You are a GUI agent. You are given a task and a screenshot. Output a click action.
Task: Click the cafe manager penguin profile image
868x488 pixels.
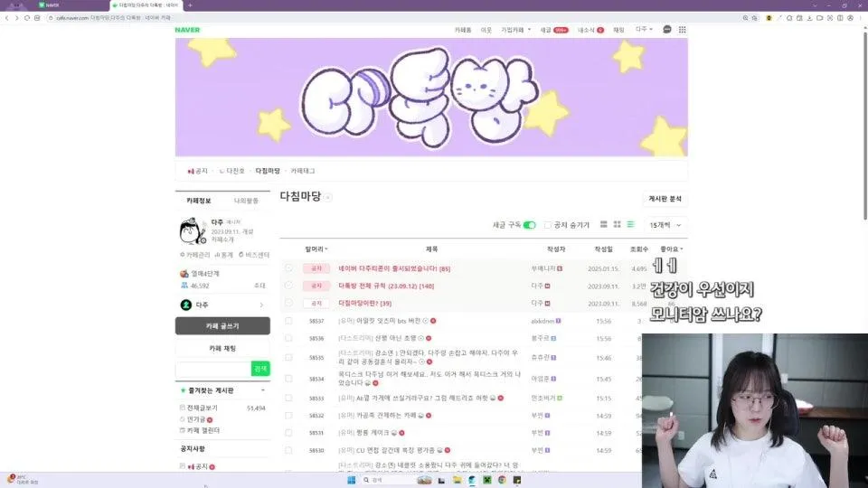point(193,230)
